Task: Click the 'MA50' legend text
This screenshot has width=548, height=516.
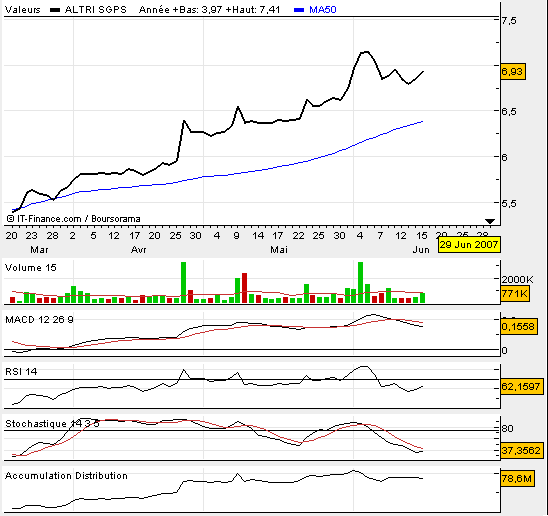Action: tap(323, 9)
